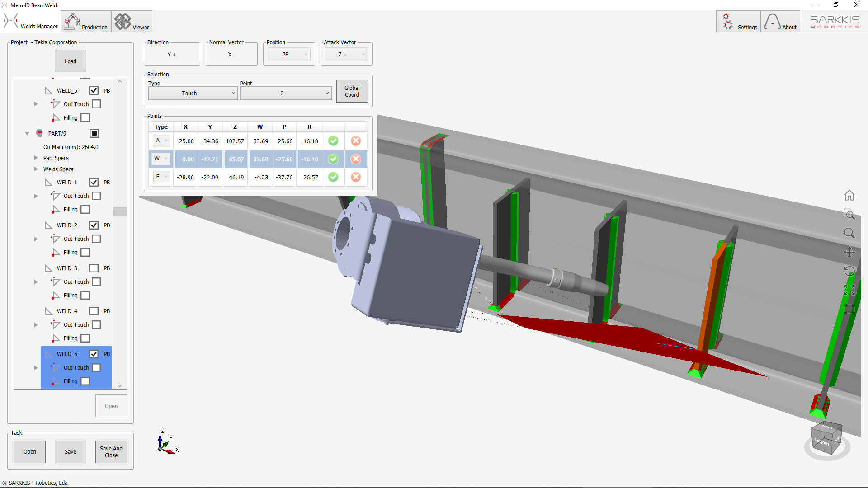Viewport: 868px width, 488px height.
Task: Delete point W with red X icon
Action: pyautogui.click(x=356, y=159)
